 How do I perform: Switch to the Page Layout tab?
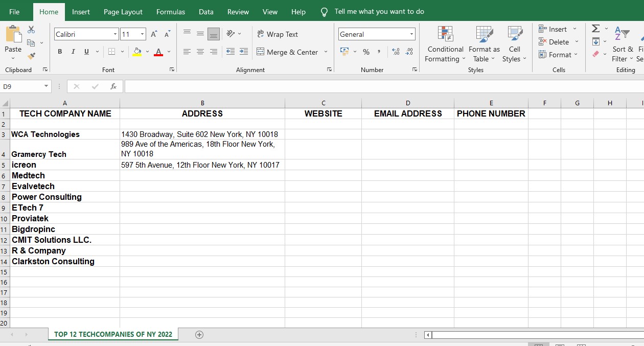point(123,12)
